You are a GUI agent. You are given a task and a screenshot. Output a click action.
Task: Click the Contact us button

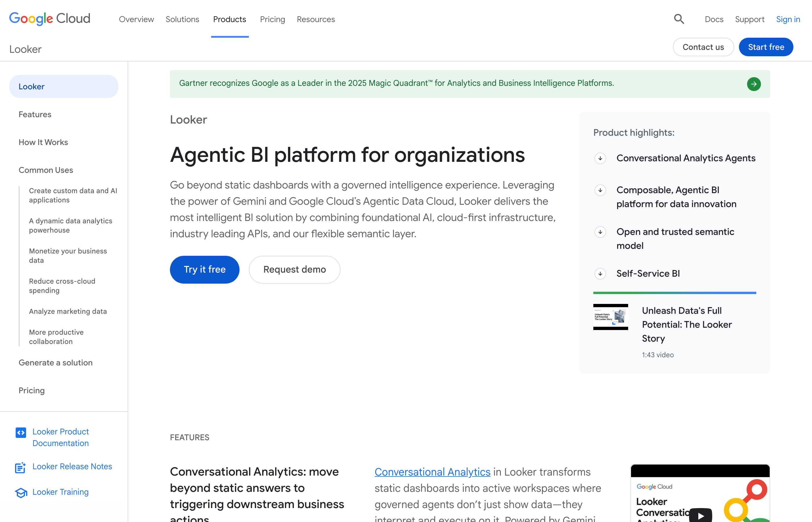(703, 47)
